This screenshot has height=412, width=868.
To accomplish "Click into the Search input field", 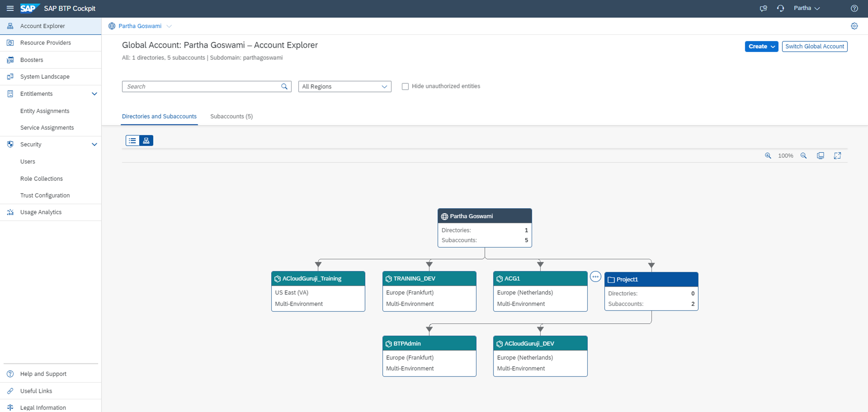I will [202, 87].
